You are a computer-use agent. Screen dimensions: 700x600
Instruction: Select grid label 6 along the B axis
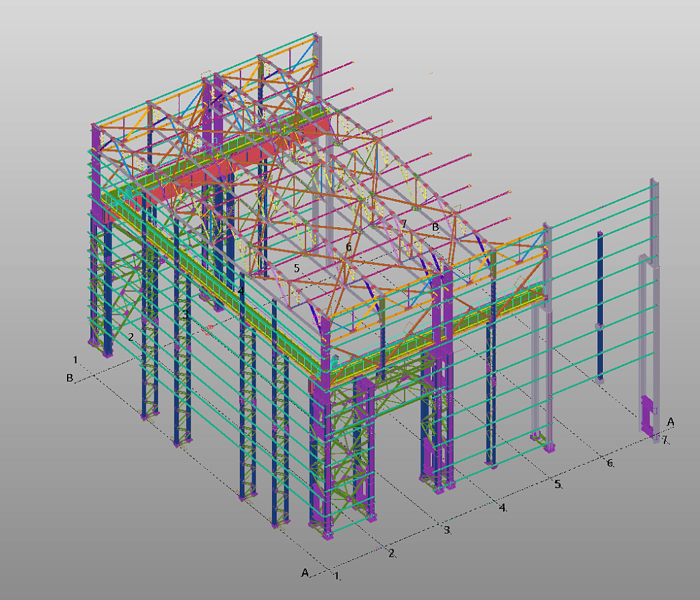coord(349,246)
